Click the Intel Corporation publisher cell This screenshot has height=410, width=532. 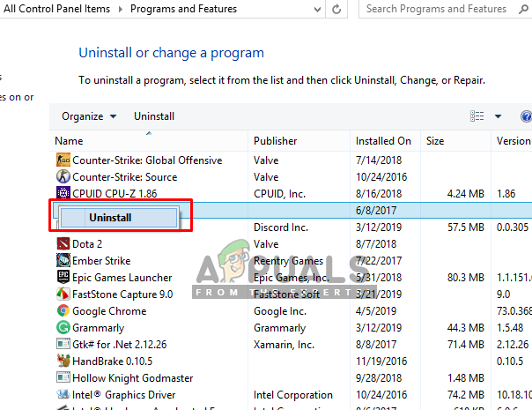point(293,394)
